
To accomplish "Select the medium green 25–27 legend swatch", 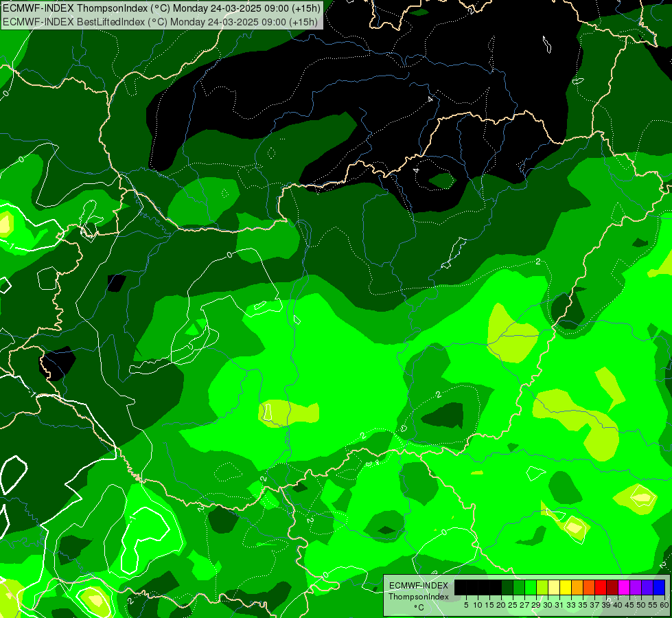I will [519, 587].
